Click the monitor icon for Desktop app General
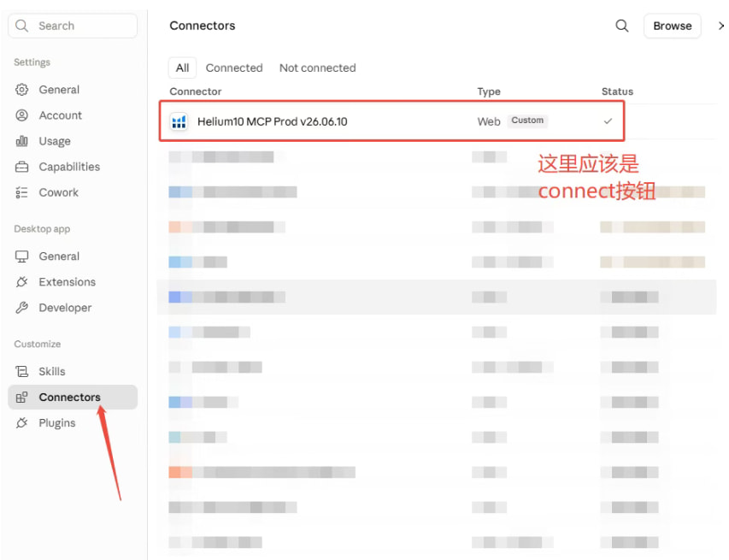 tap(22, 256)
